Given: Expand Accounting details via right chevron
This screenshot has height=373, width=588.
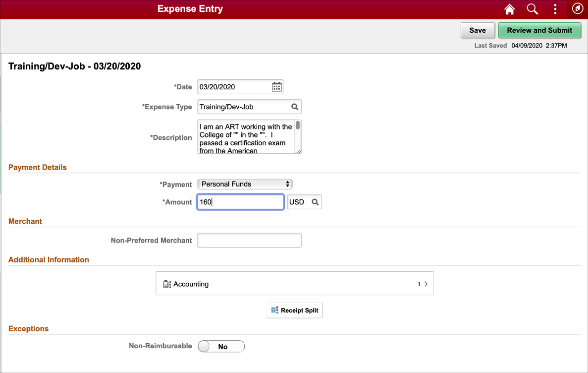Looking at the screenshot, I should click(426, 284).
